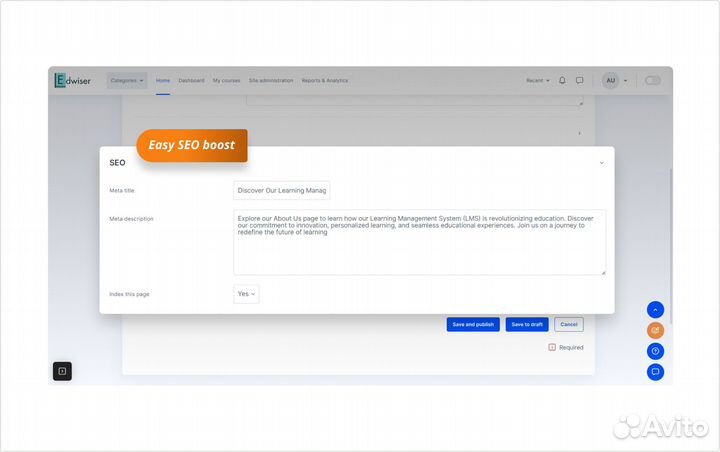Click Save and publish button
The width and height of the screenshot is (720, 452).
pyautogui.click(x=473, y=324)
